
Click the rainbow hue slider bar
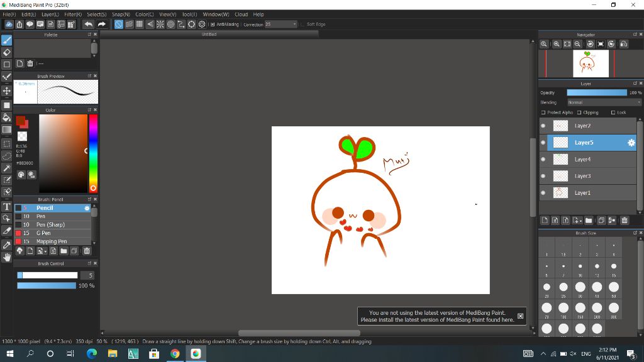pyautogui.click(x=93, y=153)
